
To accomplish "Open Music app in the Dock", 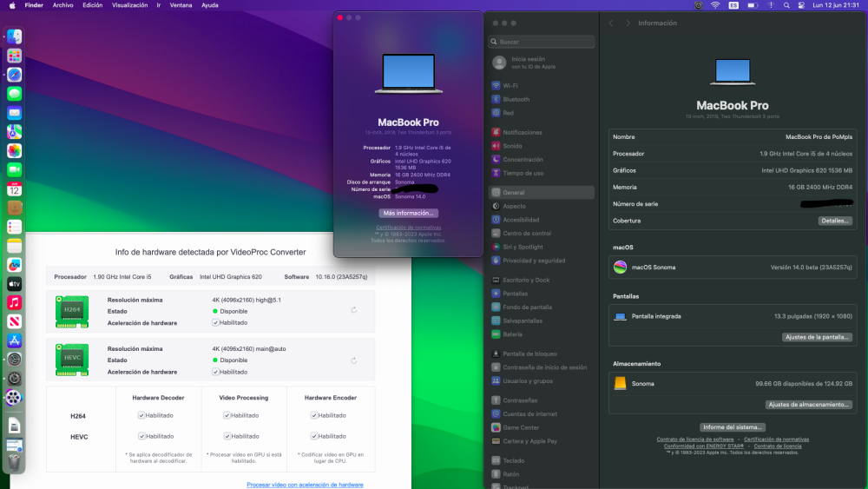I will pyautogui.click(x=15, y=302).
